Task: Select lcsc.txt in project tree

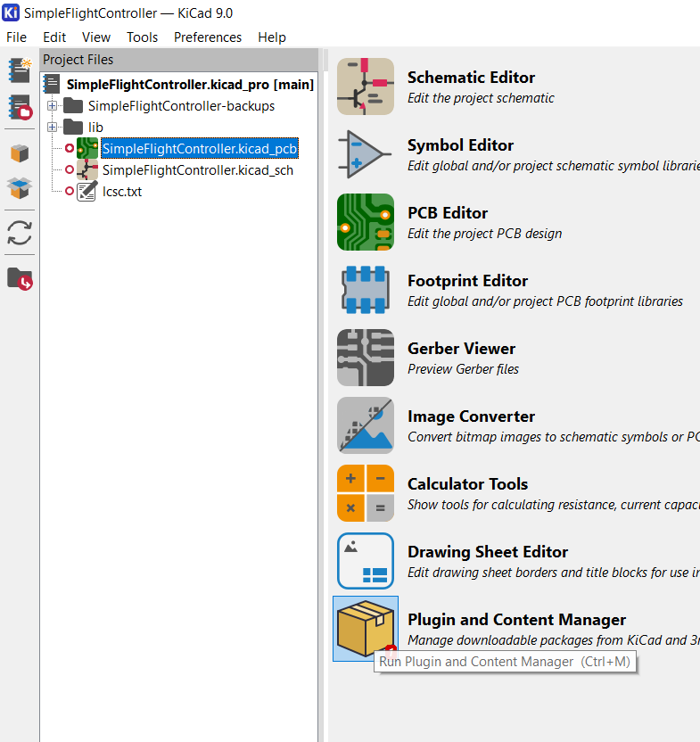Action: pos(121,191)
